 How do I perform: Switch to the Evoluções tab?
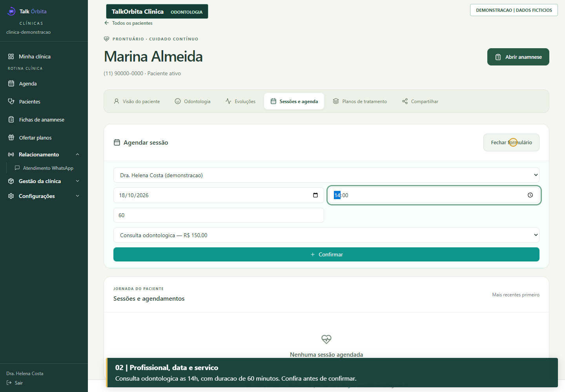click(x=241, y=101)
